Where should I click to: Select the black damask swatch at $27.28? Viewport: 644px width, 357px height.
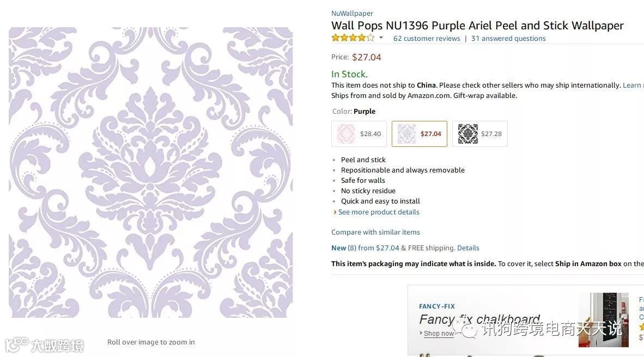click(479, 134)
